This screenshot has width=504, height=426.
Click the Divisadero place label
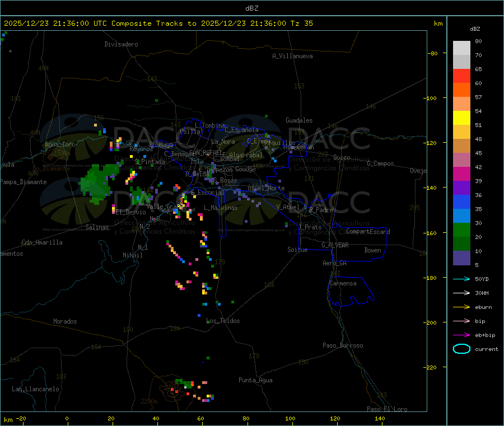[x=121, y=44]
